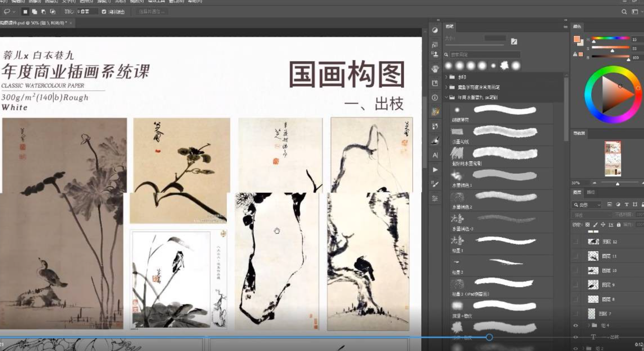Viewport: 644px width, 351px height.
Task: Select the 胡椒薄荷 brush preset
Action: (501, 113)
